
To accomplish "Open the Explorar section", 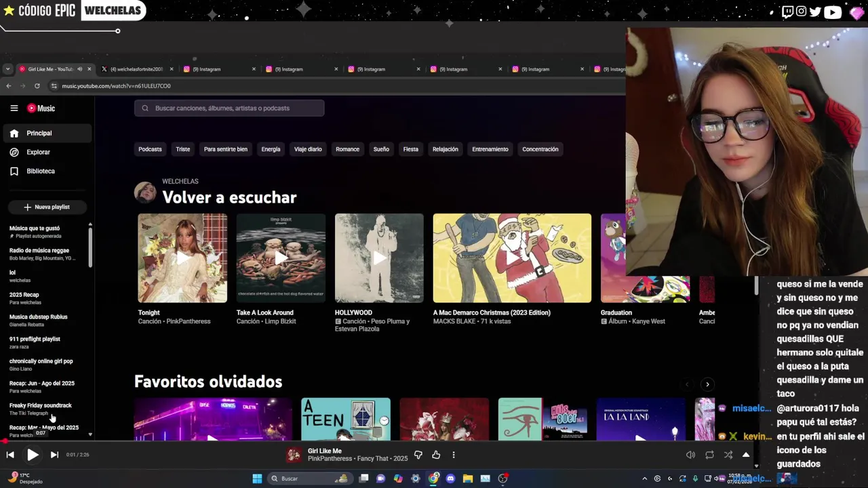I will tap(46, 152).
